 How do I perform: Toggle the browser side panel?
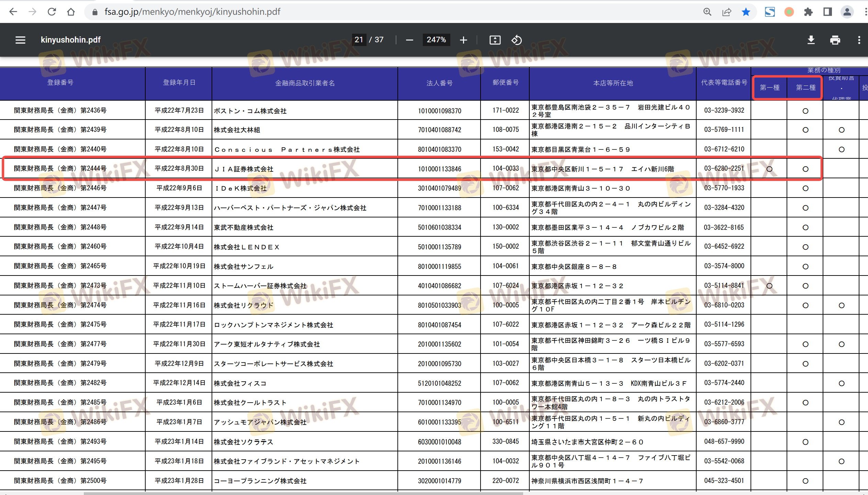[827, 12]
